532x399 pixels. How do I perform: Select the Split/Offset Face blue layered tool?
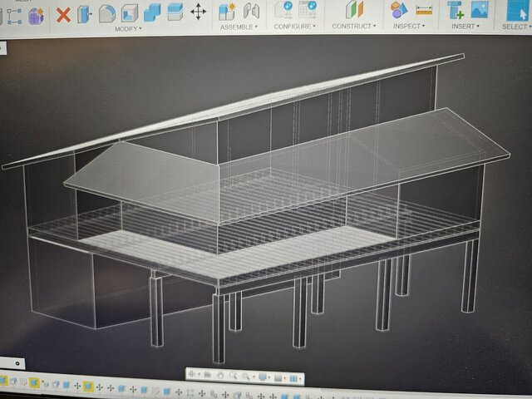click(175, 12)
